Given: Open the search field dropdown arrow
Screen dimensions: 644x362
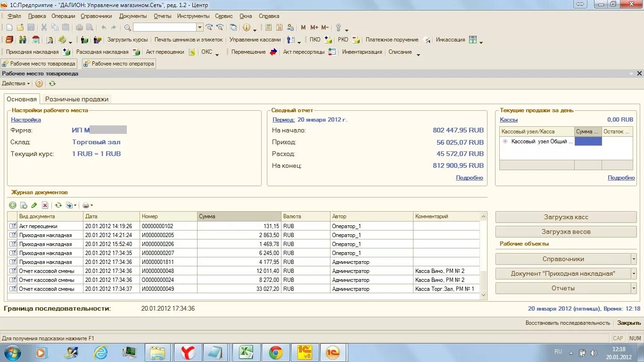Looking at the screenshot, I should [200, 27].
